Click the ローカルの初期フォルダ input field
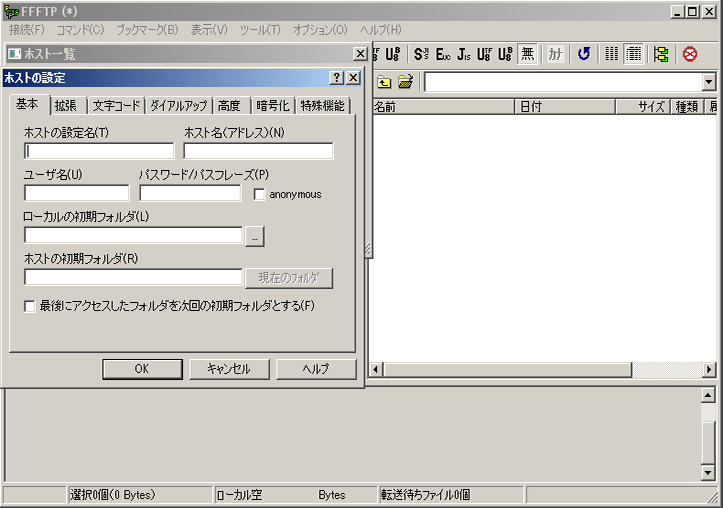Screen dimensions: 723x508 133,235
